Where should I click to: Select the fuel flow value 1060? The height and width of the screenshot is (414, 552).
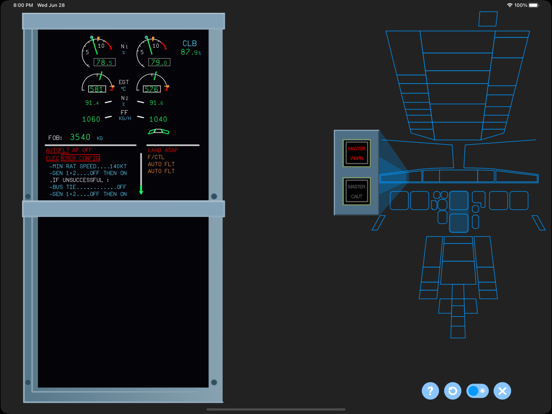(91, 119)
